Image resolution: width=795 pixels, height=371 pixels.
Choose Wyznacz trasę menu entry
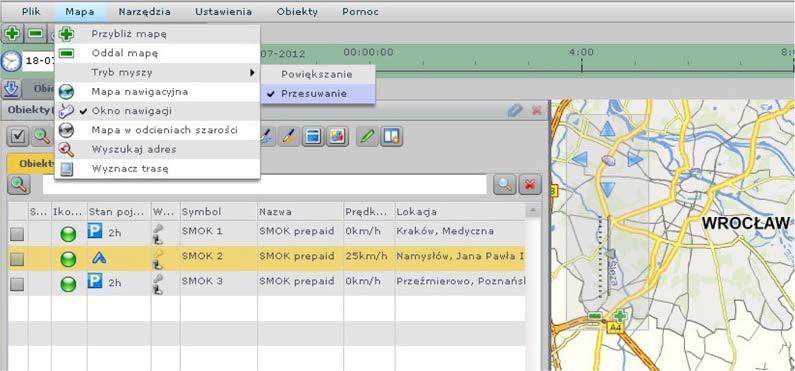(x=157, y=169)
